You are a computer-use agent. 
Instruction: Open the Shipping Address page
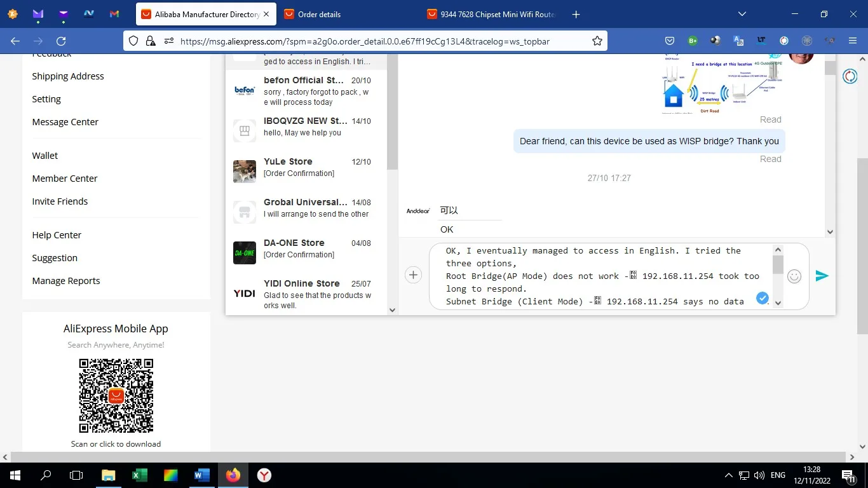point(68,76)
